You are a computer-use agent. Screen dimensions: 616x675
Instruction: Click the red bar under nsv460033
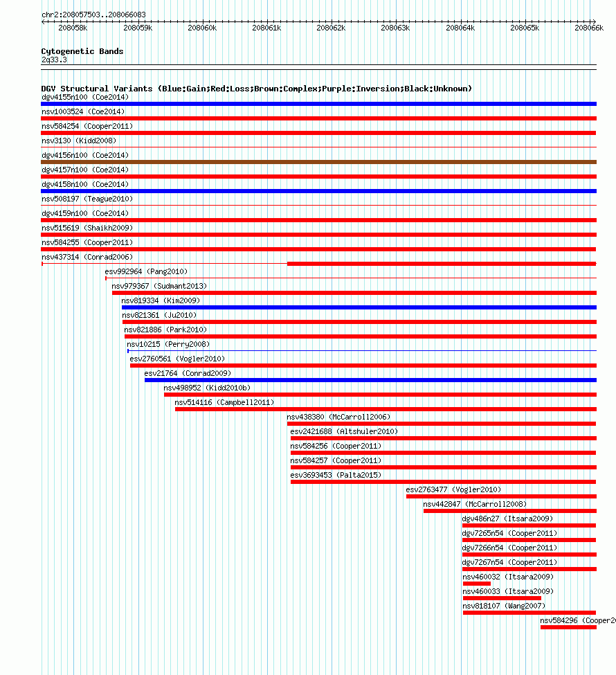pos(502,598)
